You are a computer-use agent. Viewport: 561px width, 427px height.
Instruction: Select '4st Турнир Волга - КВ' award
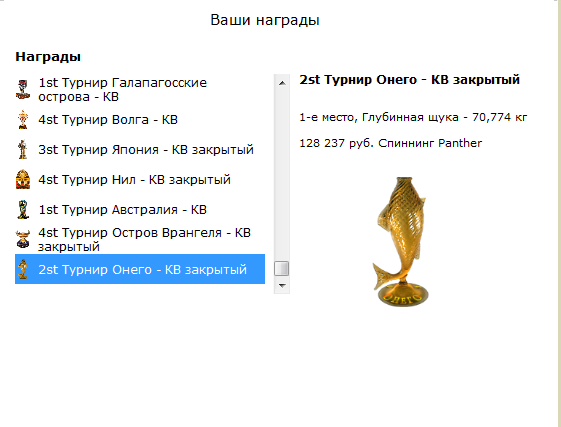tap(140, 120)
